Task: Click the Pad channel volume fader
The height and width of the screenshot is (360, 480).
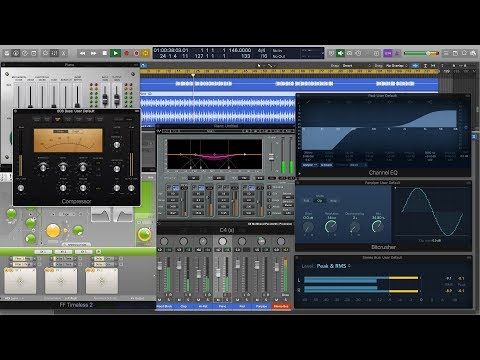Action: tap(238, 264)
